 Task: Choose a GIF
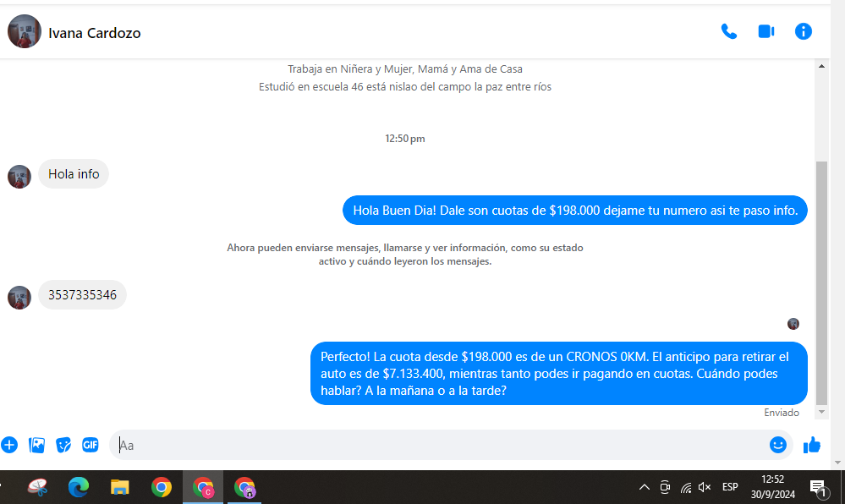coord(90,446)
